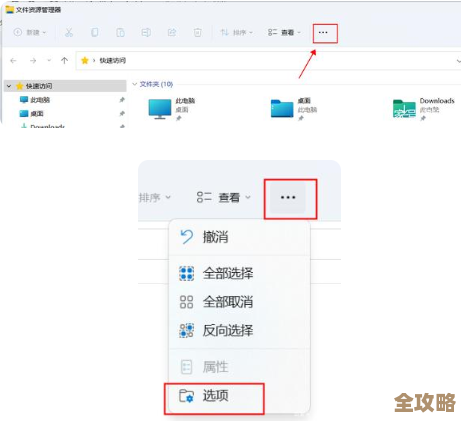Open the enlarged 排序 dropdown left of 查看
The height and width of the screenshot is (421, 461).
point(155,198)
